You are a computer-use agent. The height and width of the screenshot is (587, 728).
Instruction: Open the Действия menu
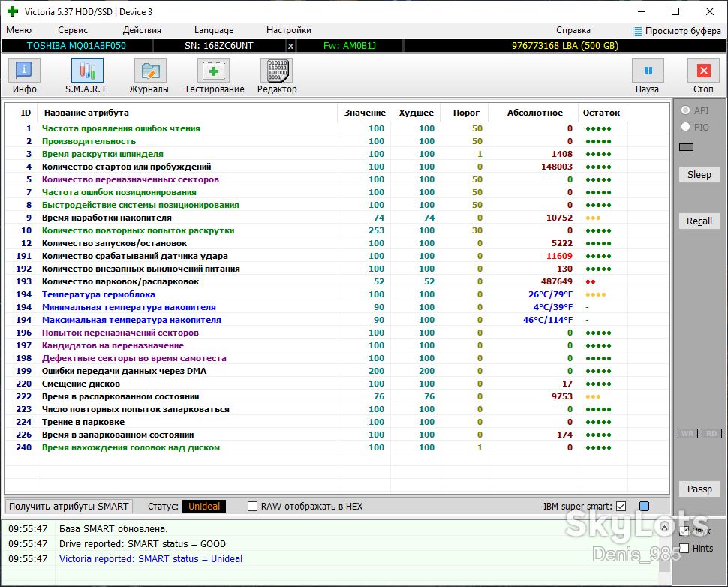142,30
